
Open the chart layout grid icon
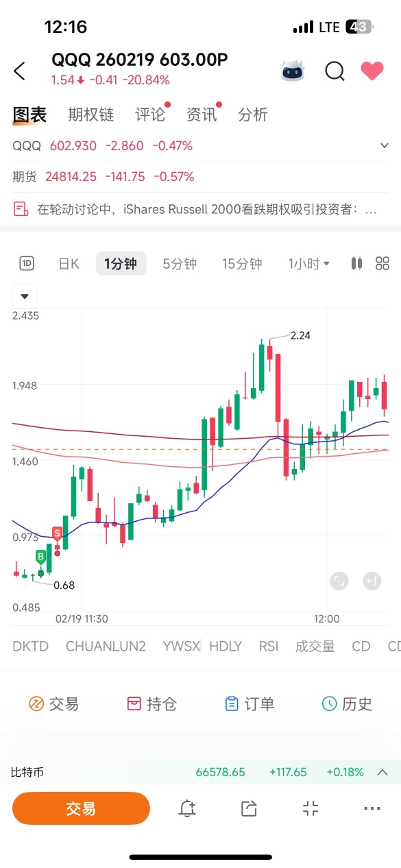tap(382, 263)
